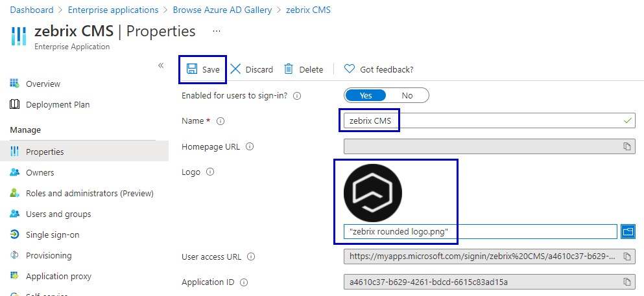Go to Browse Azure AD Gallery breadcrumb
Image resolution: width=644 pixels, height=296 pixels.
pos(222,10)
